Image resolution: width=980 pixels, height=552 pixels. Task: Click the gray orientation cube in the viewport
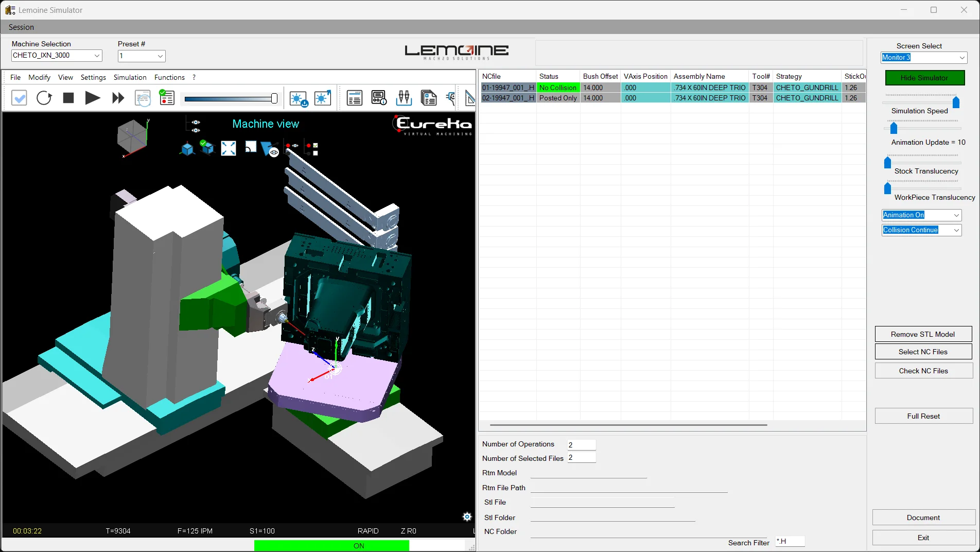(133, 136)
